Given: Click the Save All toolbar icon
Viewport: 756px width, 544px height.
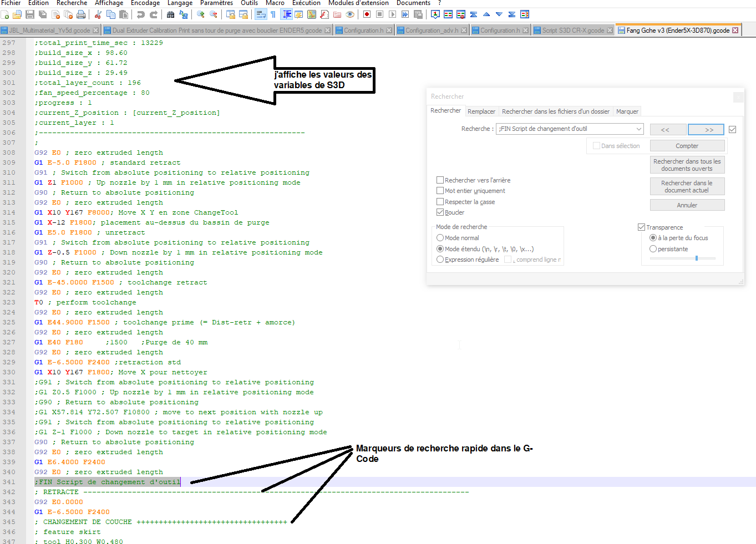Looking at the screenshot, I should coord(43,14).
